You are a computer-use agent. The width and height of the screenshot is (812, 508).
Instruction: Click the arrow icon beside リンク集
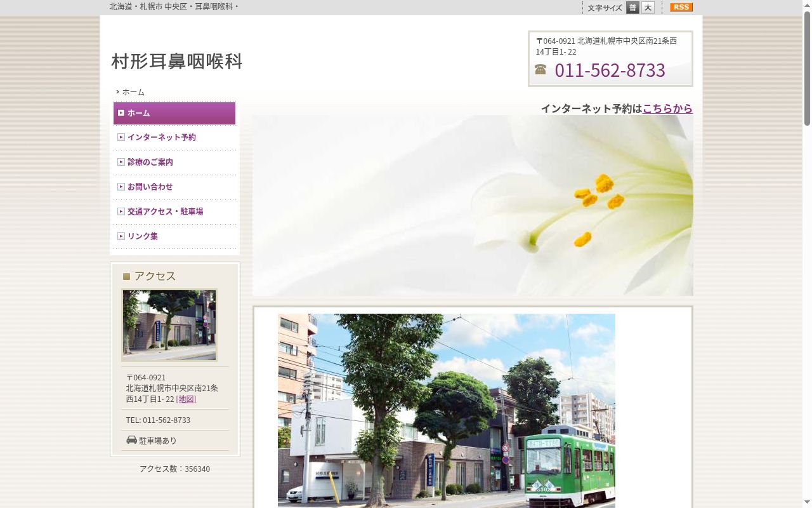121,236
